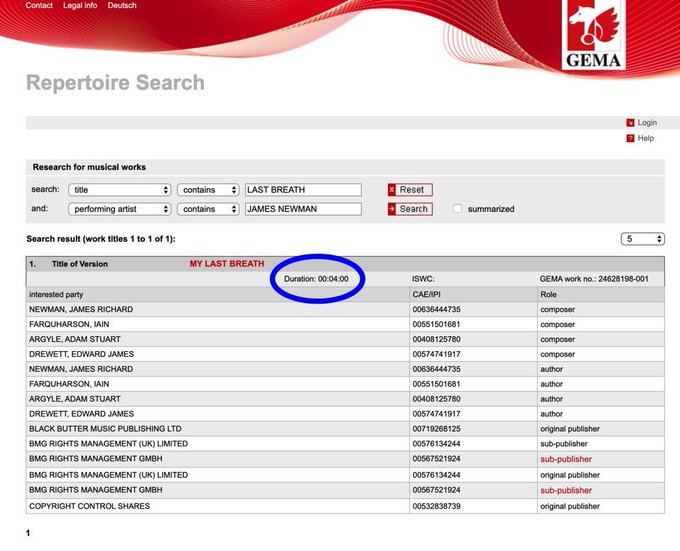The height and width of the screenshot is (551, 680).
Task: Open the title search field dropdown
Action: tap(119, 190)
